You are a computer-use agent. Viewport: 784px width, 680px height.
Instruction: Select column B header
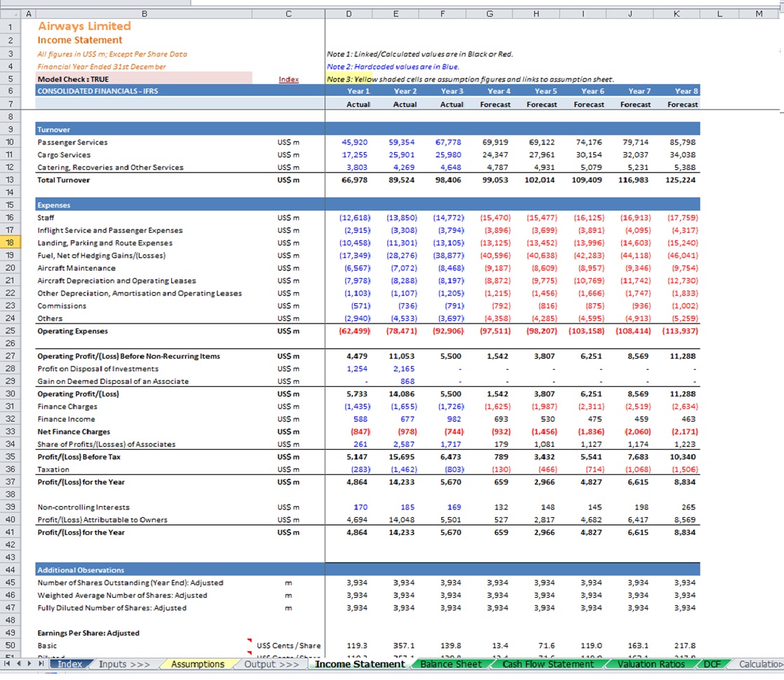pos(144,14)
